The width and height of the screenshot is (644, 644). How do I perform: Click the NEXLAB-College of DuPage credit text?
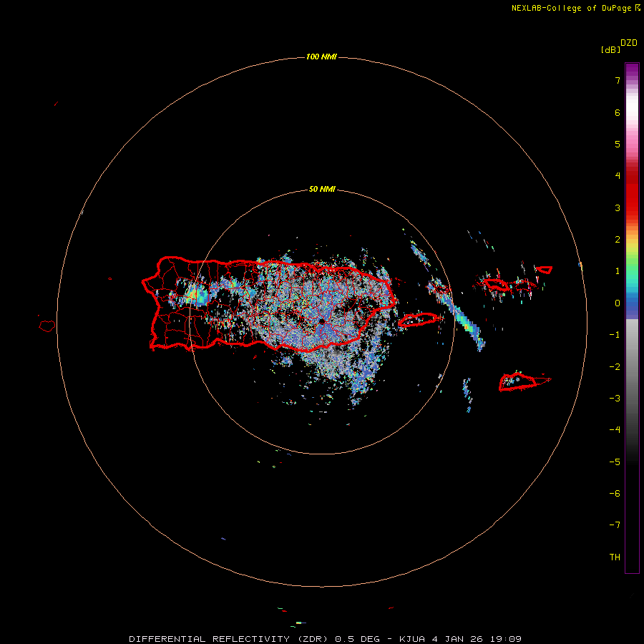(x=571, y=8)
